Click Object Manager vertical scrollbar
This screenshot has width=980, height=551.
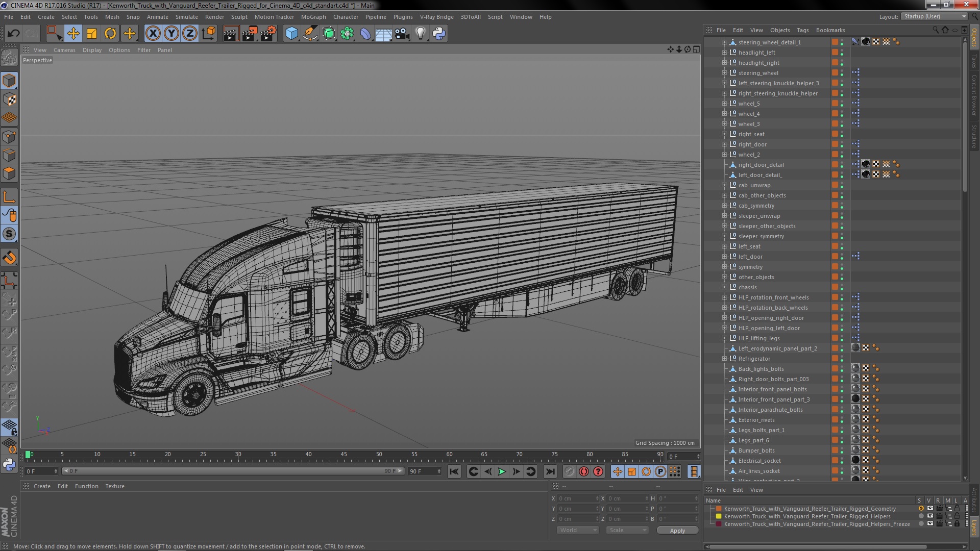(965, 117)
